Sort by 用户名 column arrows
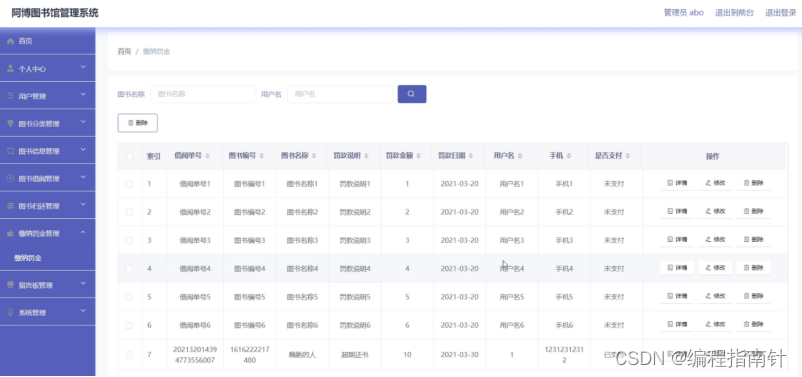This screenshot has height=377, width=802. (x=520, y=156)
